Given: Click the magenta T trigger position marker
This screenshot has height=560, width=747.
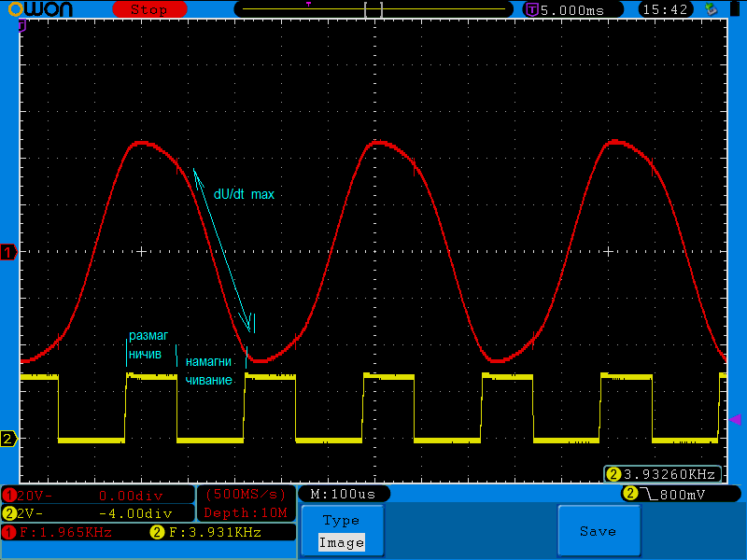Looking at the screenshot, I should coord(308,5).
